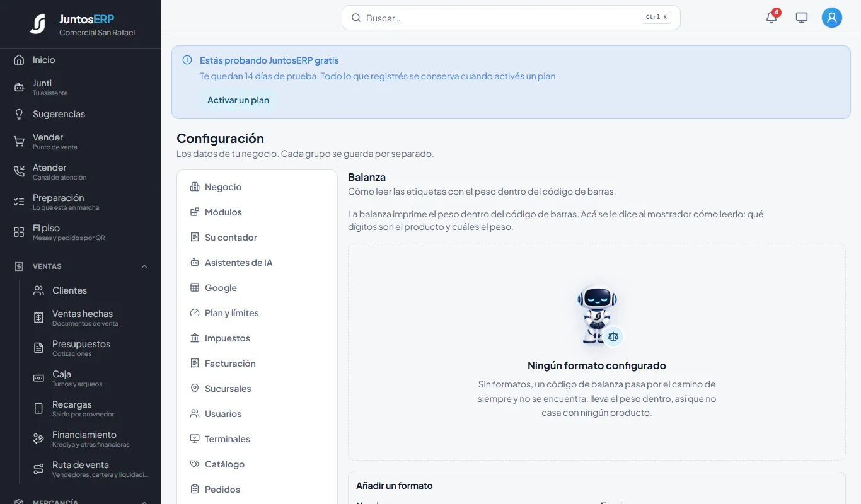Open the Google settings group
Viewport: 861px width, 504px height.
[x=257, y=288]
